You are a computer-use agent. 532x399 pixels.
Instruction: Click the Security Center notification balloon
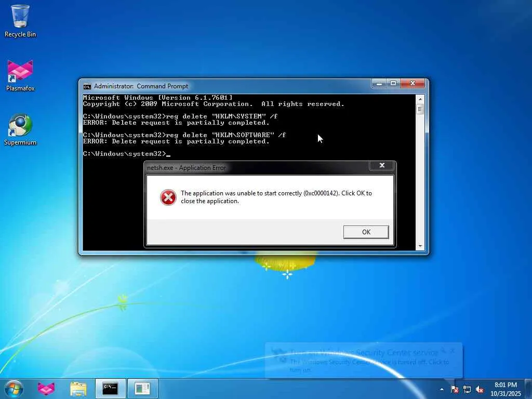pyautogui.click(x=363, y=361)
